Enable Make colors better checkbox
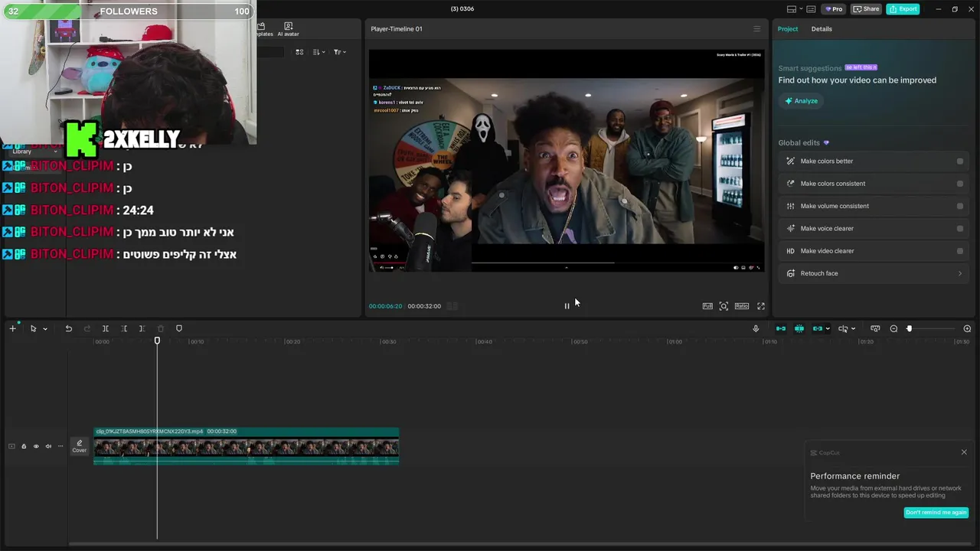Viewport: 980px width, 551px height. [960, 161]
